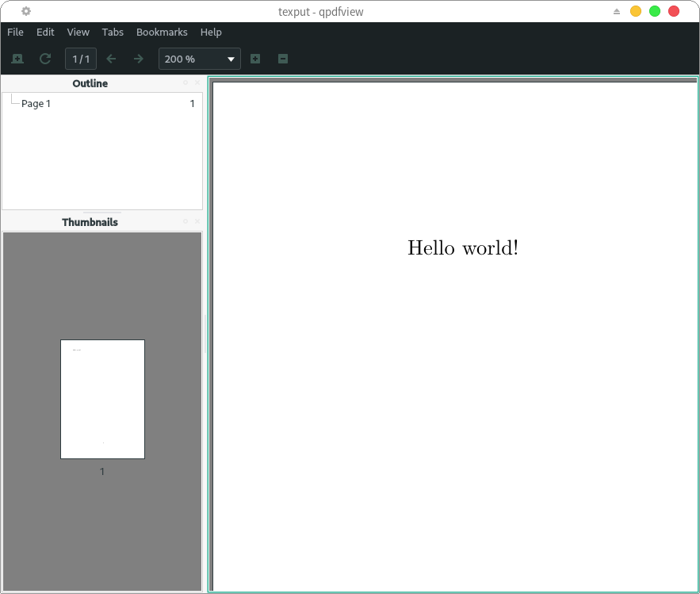Close the Outline panel
Image resolution: width=700 pixels, height=594 pixels.
pos(197,83)
